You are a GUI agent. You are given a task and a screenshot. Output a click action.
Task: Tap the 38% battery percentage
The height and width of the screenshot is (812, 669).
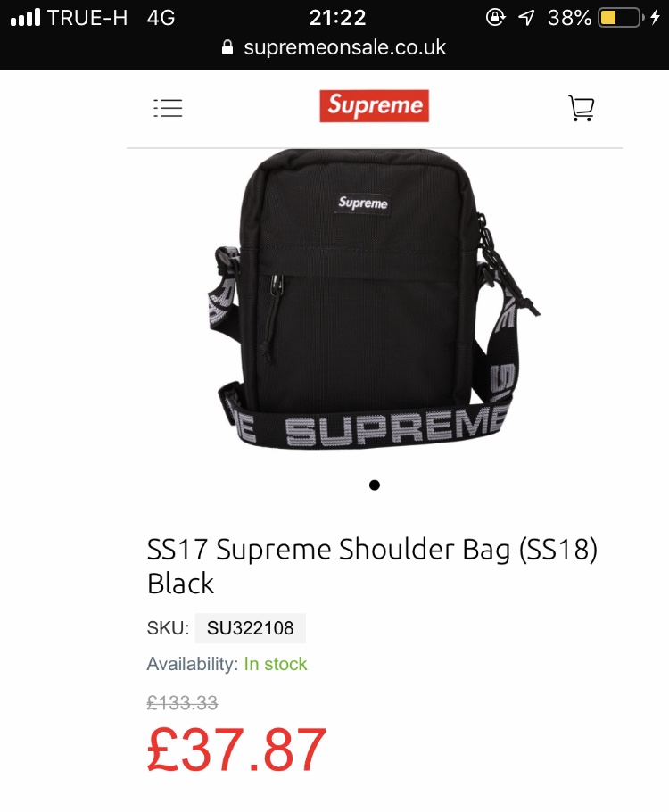(570, 18)
